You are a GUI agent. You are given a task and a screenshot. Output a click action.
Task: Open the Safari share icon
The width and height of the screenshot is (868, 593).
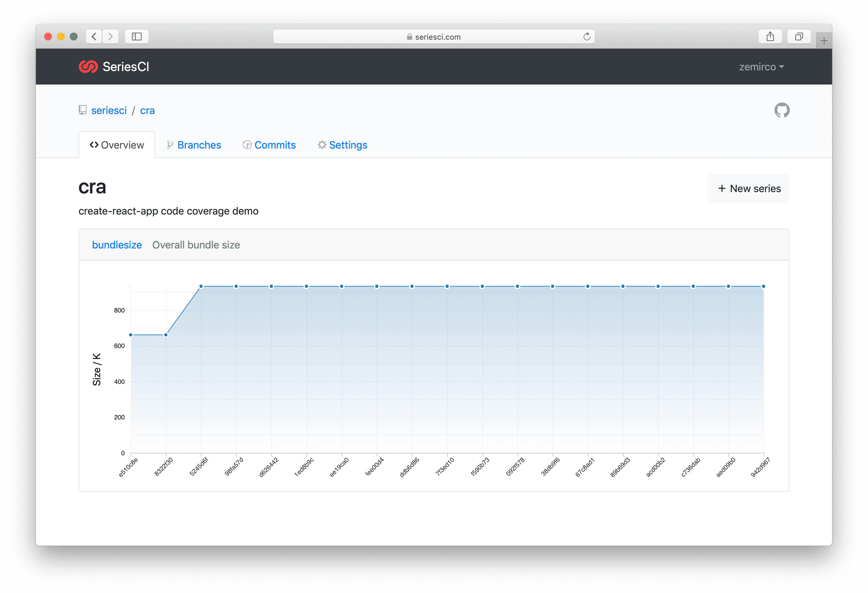click(x=770, y=37)
